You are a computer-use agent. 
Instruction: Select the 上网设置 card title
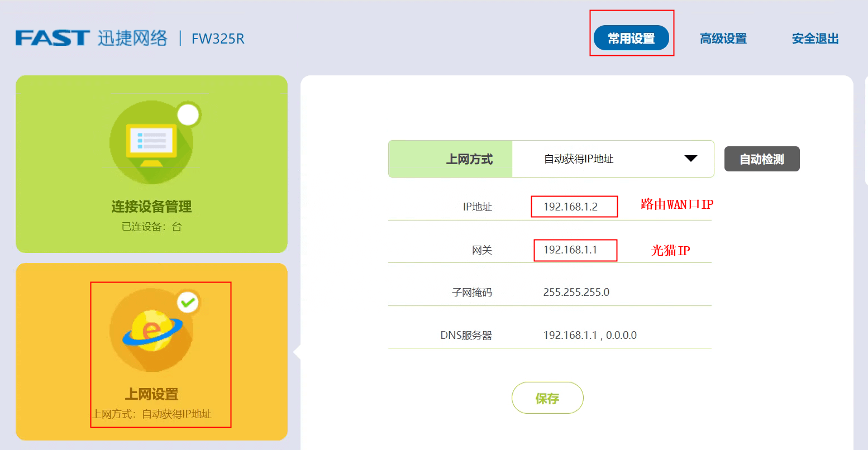coord(151,394)
